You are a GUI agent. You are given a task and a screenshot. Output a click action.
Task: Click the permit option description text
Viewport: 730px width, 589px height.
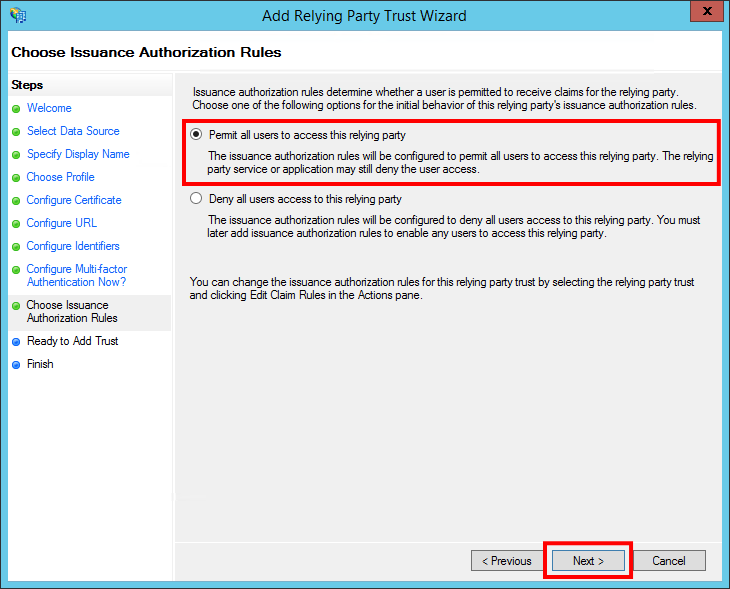click(460, 162)
